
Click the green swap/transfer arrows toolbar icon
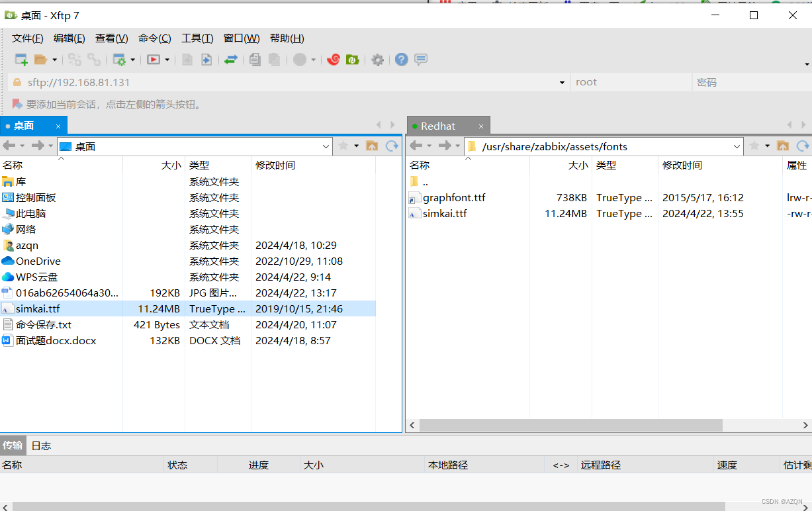pyautogui.click(x=230, y=60)
